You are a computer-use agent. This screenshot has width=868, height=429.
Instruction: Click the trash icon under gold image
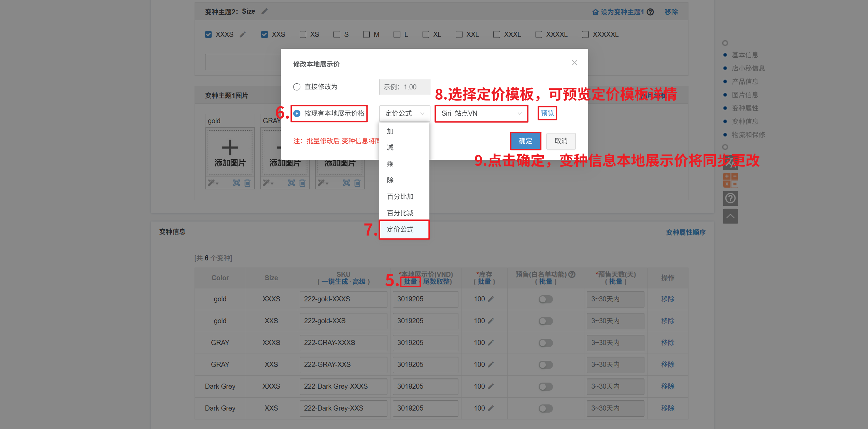coord(247,183)
